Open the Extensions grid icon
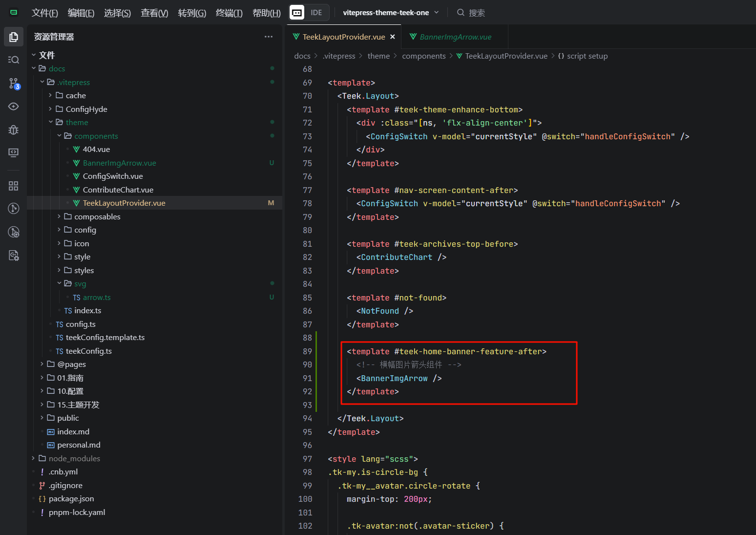Viewport: 756px width, 535px height. coord(14,186)
